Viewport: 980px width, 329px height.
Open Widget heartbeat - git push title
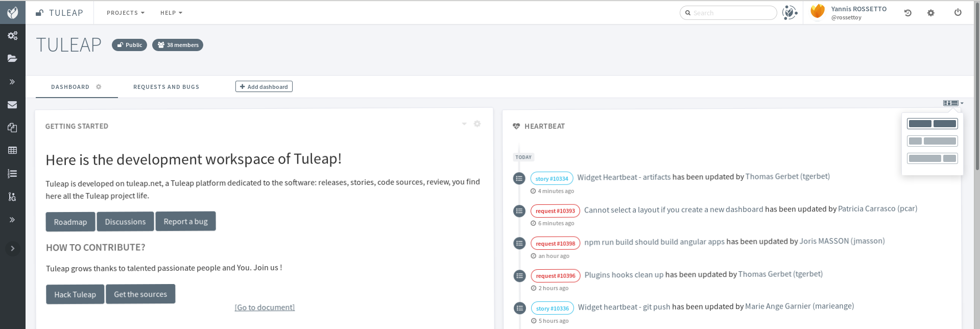coord(624,307)
